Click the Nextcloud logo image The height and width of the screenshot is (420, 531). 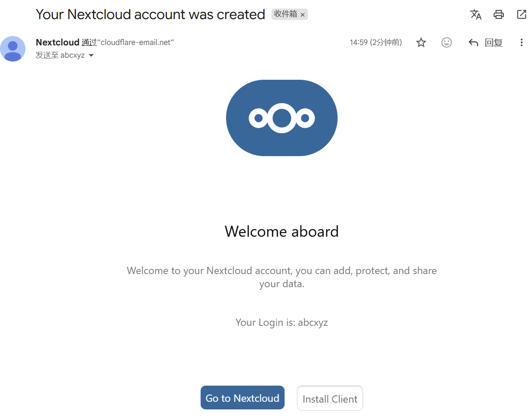(282, 118)
